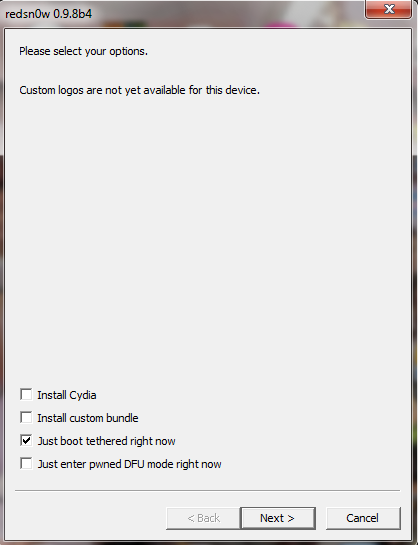This screenshot has height=545, width=418.
Task: Click the horizontal separator above the buttons
Action: tap(207, 490)
